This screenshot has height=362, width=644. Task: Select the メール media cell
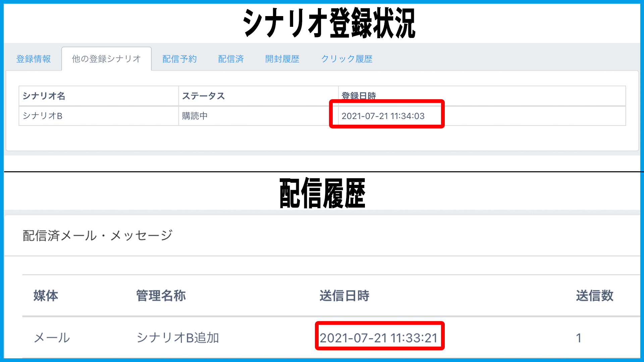tap(52, 338)
